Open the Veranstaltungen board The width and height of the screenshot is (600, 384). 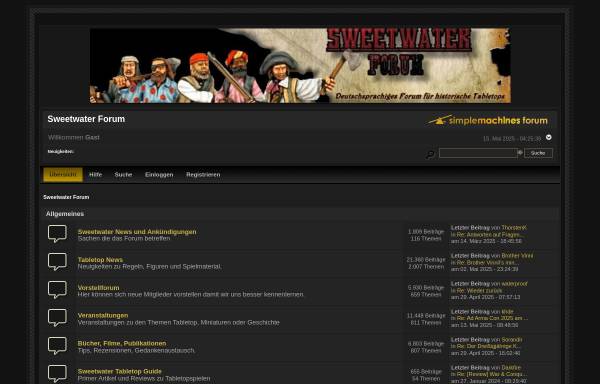click(x=103, y=316)
